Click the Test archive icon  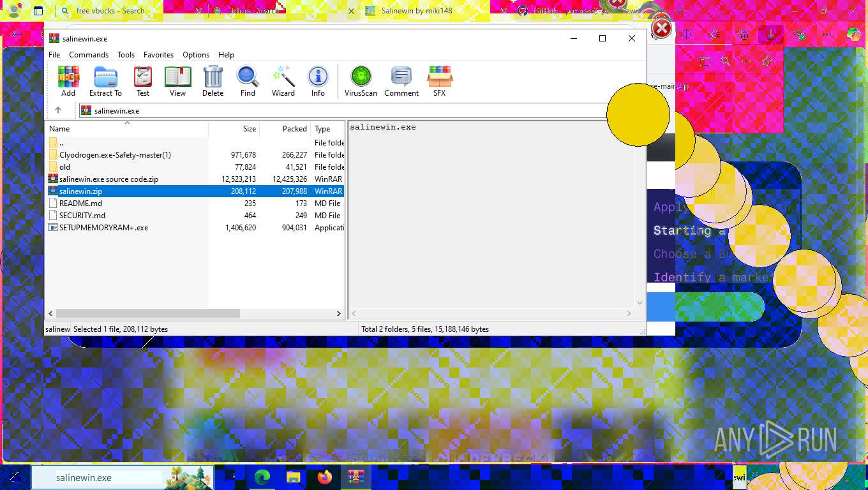pyautogui.click(x=143, y=81)
